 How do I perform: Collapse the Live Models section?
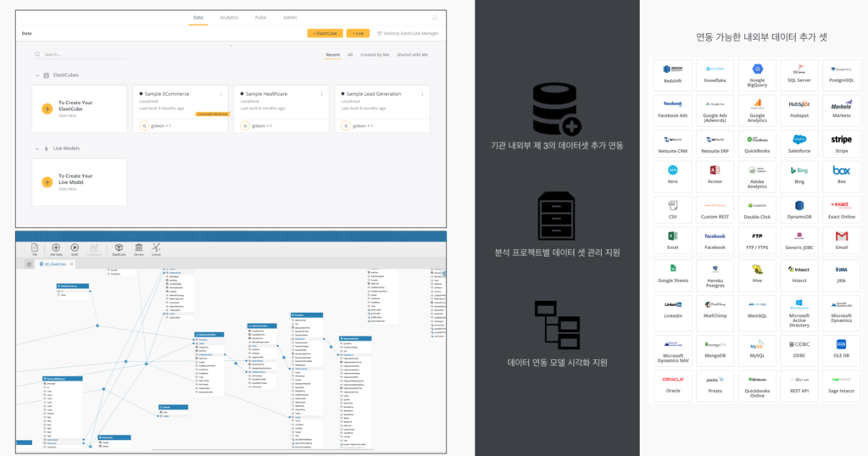tap(37, 149)
